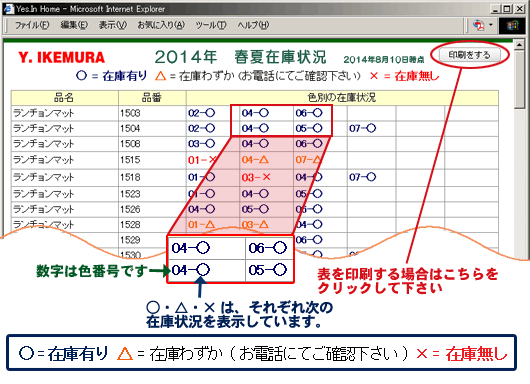Click product number 1504
The width and height of the screenshot is (530, 384).
[130, 128]
